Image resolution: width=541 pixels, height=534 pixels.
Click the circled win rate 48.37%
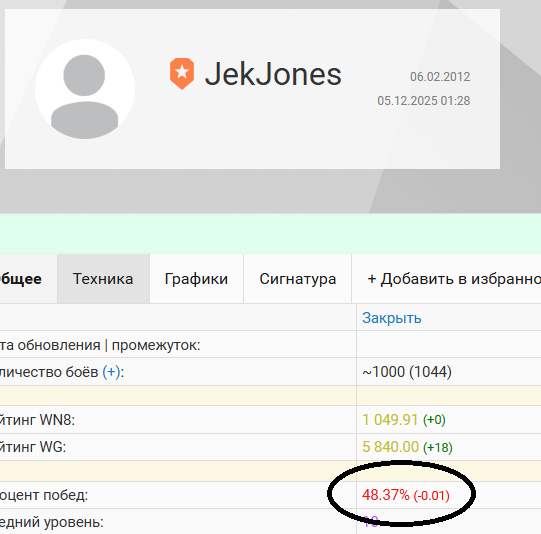click(385, 495)
